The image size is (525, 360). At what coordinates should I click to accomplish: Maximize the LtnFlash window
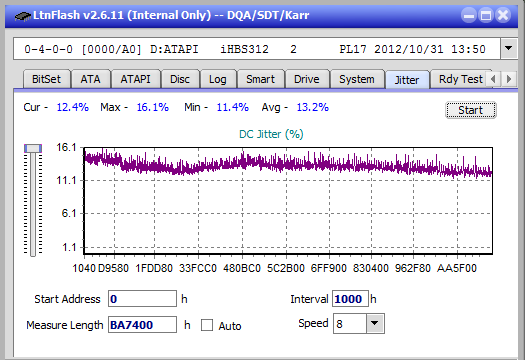(486, 15)
